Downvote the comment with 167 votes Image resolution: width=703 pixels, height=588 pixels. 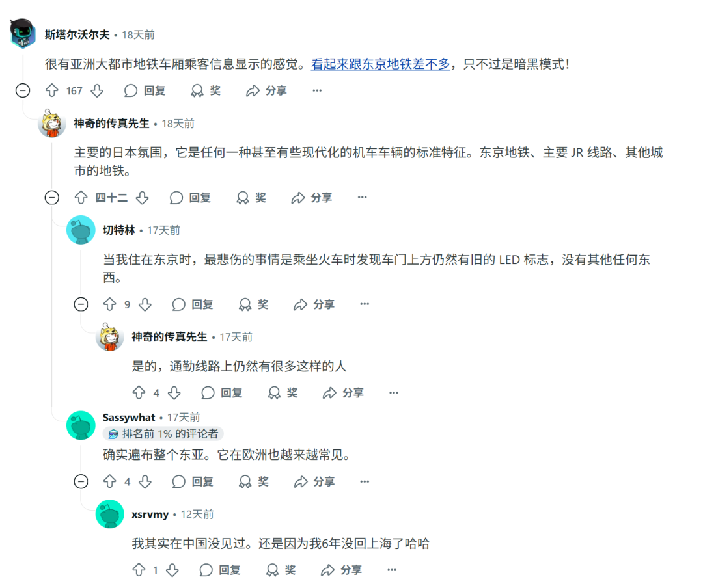96,90
